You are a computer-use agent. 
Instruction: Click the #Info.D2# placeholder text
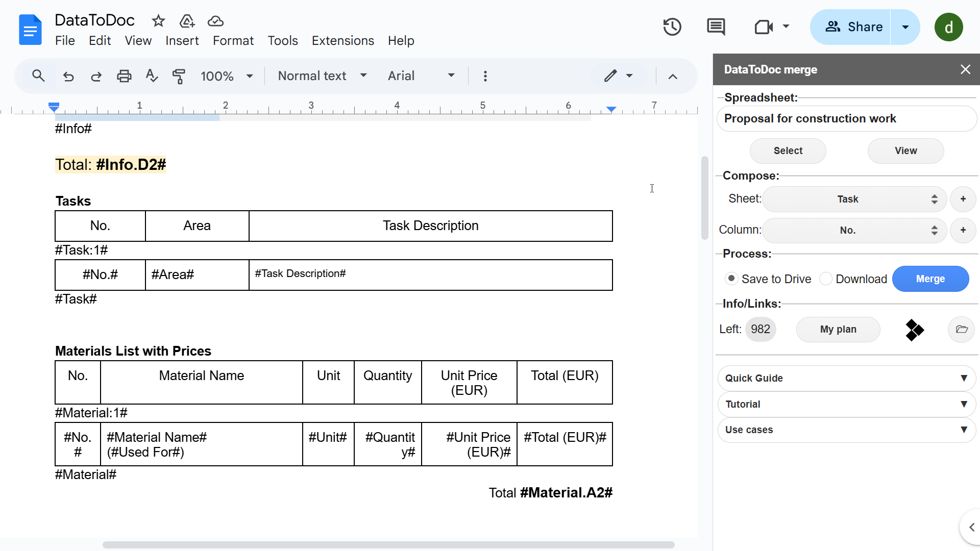[131, 165]
